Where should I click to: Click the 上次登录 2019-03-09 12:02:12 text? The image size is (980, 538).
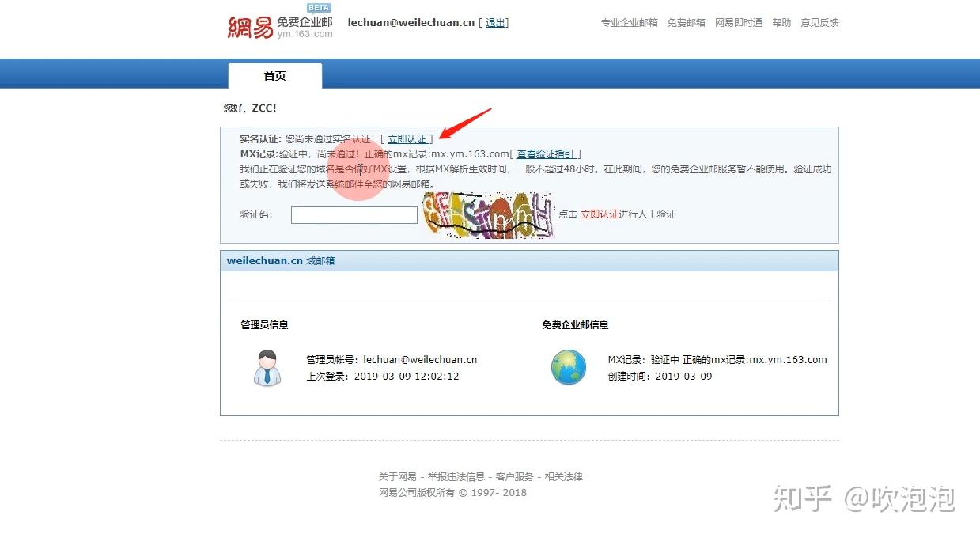point(383,377)
